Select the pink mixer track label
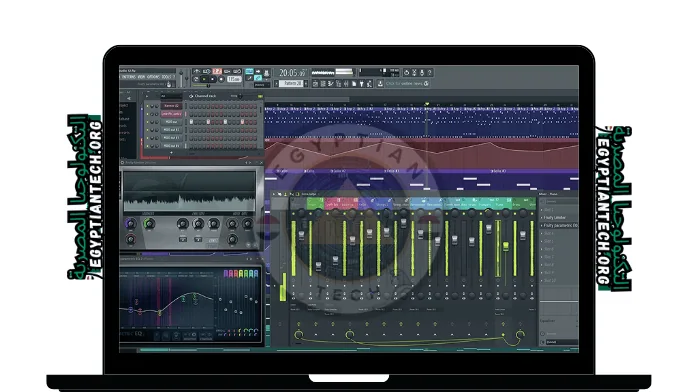Image resolution: width=698 pixels, height=392 pixels. (333, 204)
